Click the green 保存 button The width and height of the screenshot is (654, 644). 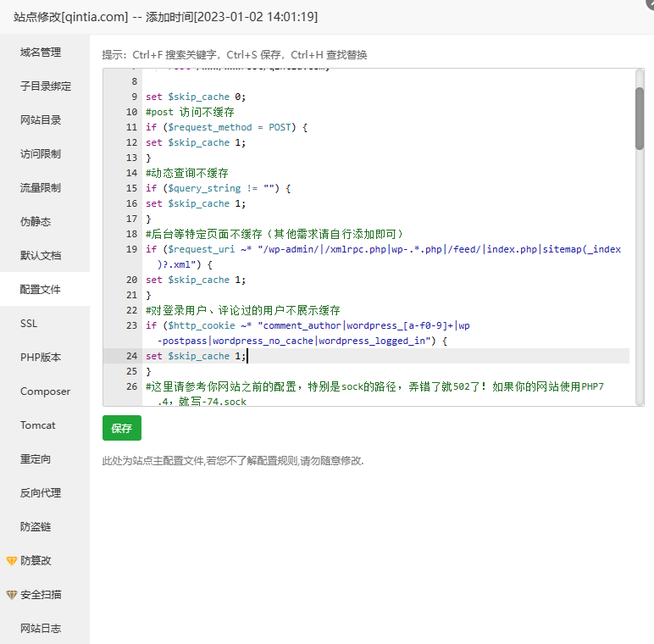click(x=122, y=428)
